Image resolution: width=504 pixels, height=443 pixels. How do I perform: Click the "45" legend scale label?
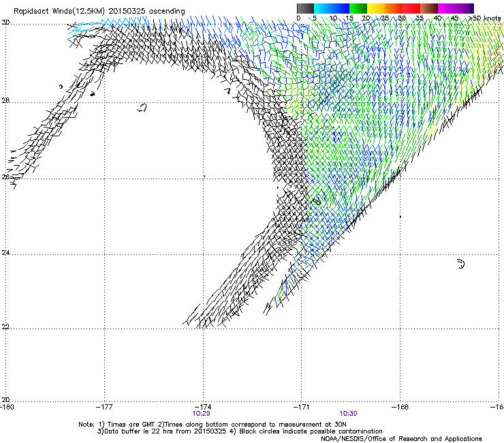(454, 18)
